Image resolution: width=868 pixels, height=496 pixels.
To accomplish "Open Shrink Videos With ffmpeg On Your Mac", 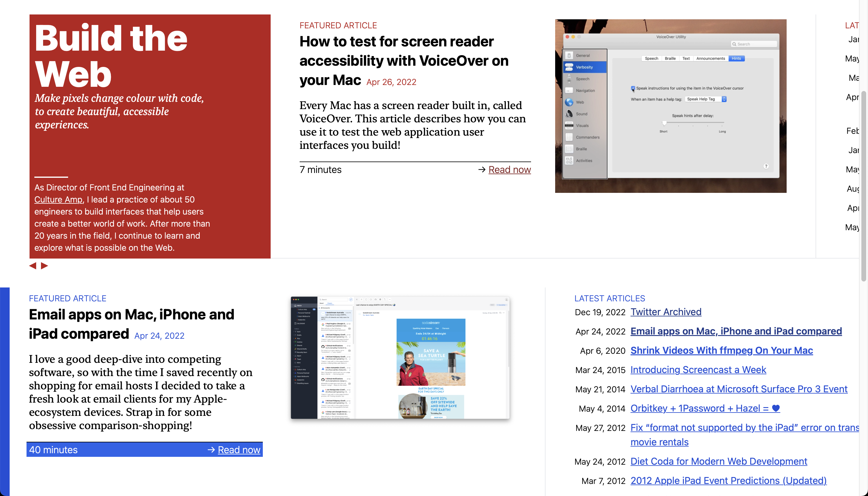I will tap(722, 350).
